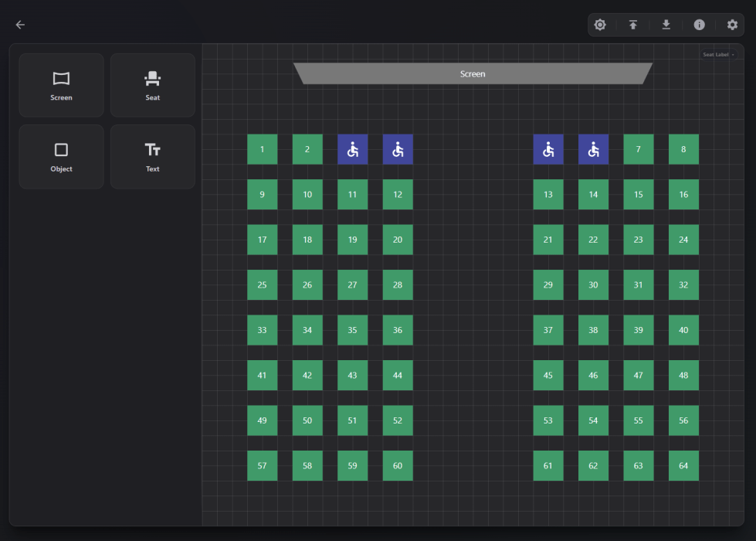Image resolution: width=756 pixels, height=541 pixels.
Task: Click the back arrow icon
Action: tap(20, 25)
